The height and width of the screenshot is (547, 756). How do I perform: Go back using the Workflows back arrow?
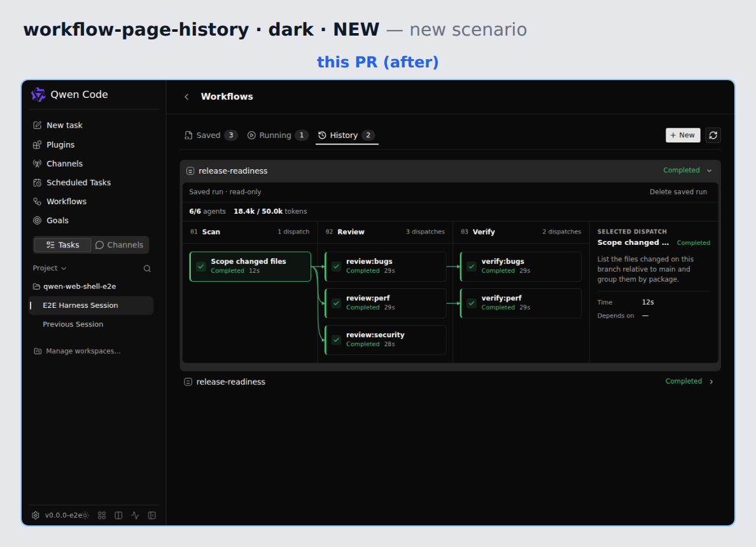pyautogui.click(x=186, y=97)
